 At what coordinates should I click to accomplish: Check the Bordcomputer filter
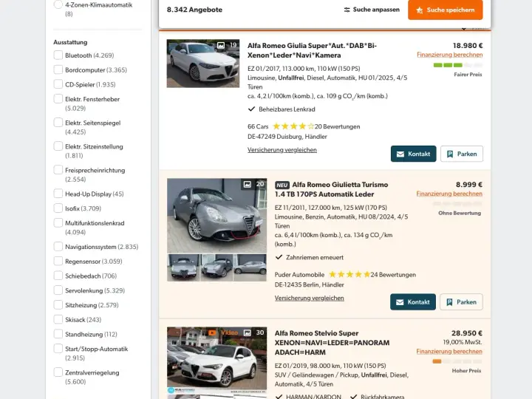click(x=58, y=69)
